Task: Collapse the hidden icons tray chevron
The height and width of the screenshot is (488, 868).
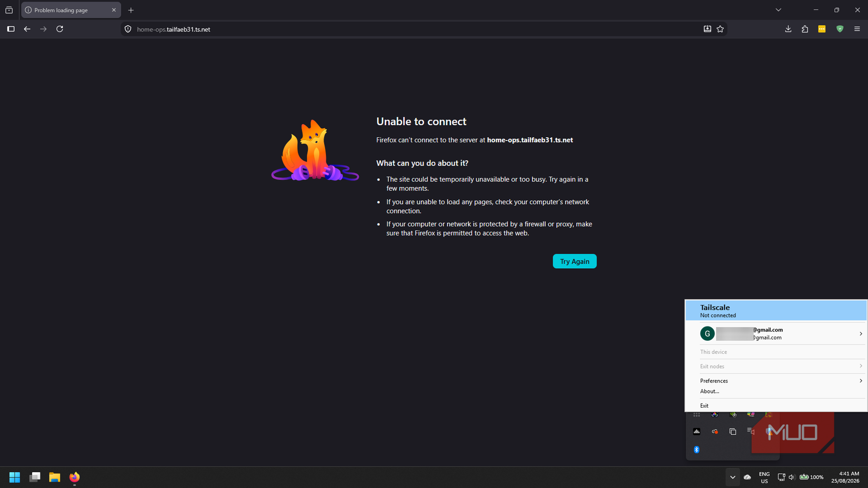Action: [732, 477]
